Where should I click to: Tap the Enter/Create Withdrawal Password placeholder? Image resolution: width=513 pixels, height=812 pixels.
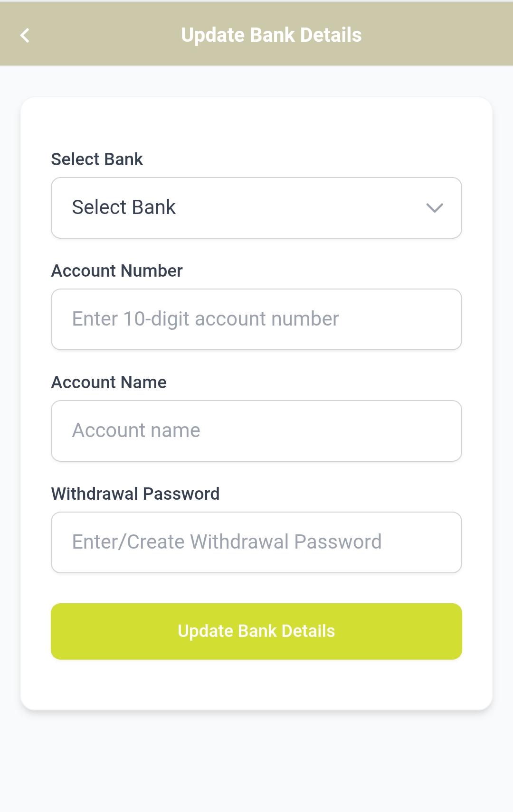pyautogui.click(x=226, y=542)
